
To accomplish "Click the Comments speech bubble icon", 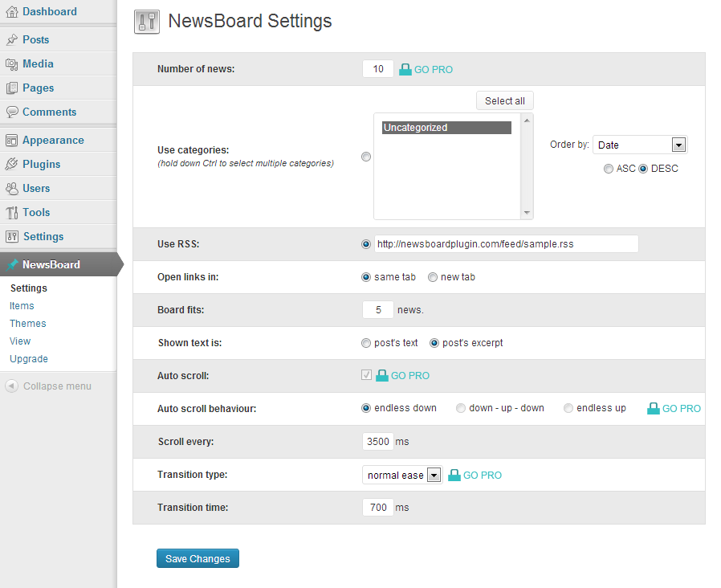I will coord(11,112).
